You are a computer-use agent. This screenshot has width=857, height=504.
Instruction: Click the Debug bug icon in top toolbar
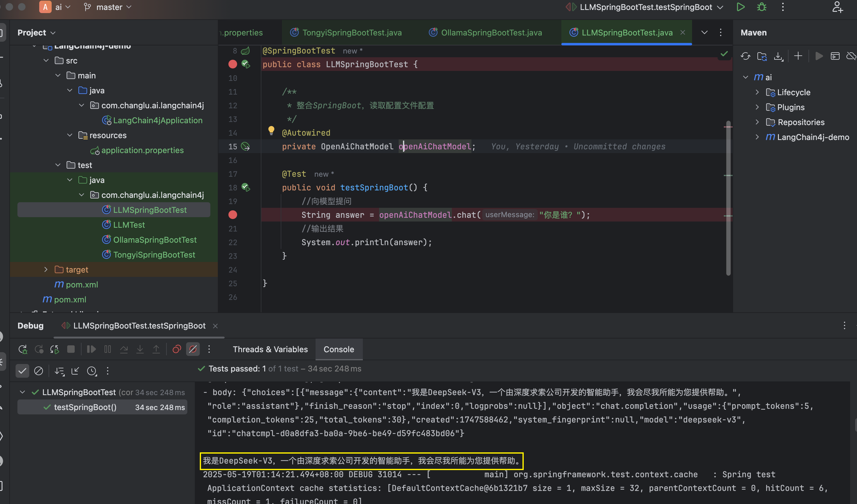point(762,7)
